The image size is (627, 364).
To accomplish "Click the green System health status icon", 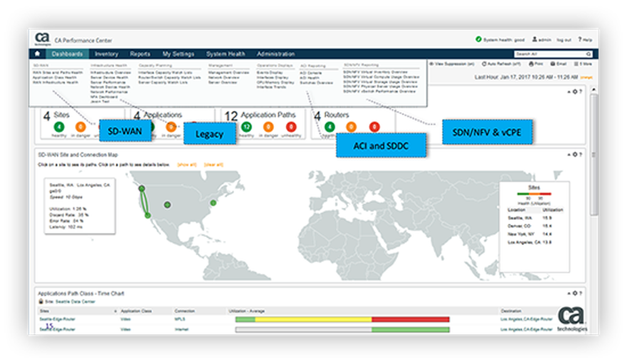I will point(478,39).
